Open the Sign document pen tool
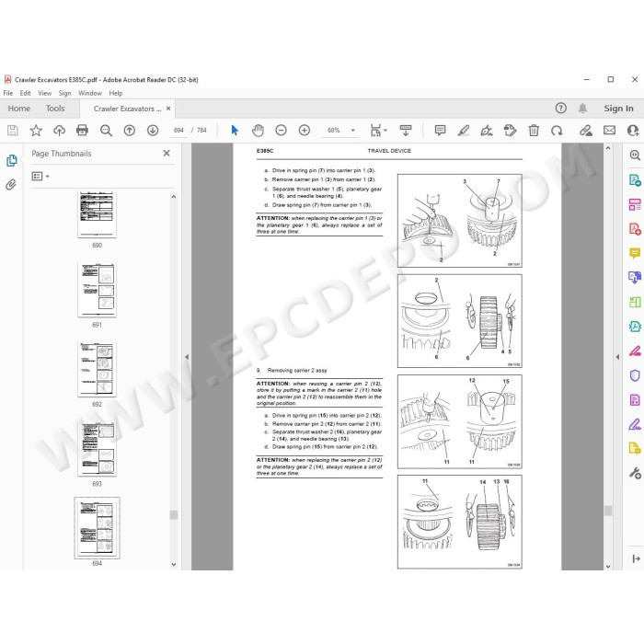 point(487,131)
